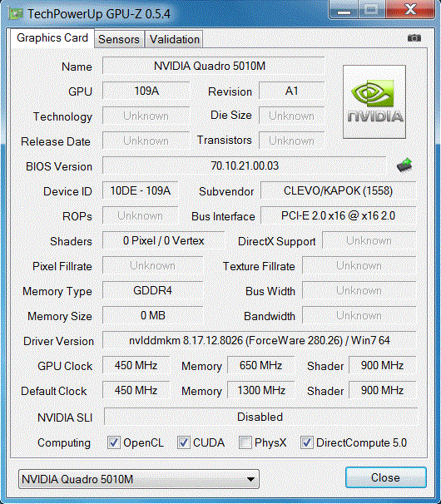Toggle the CUDA checkbox

coord(183,442)
